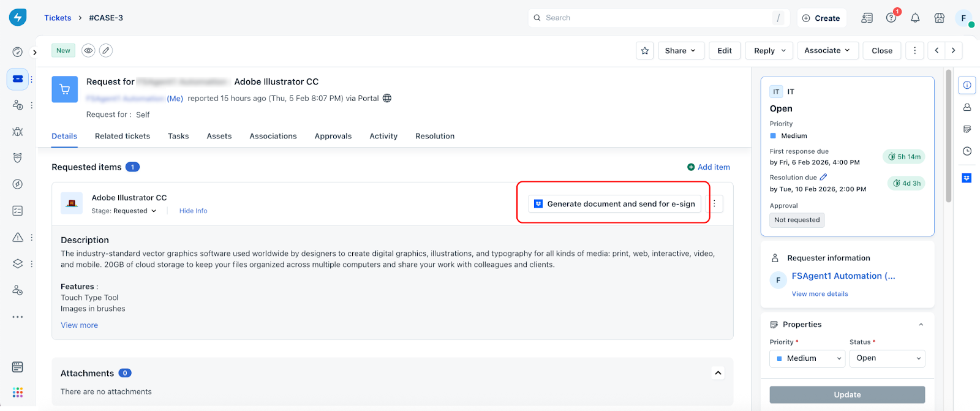Click the Edit button
The image size is (980, 411).
pos(725,51)
